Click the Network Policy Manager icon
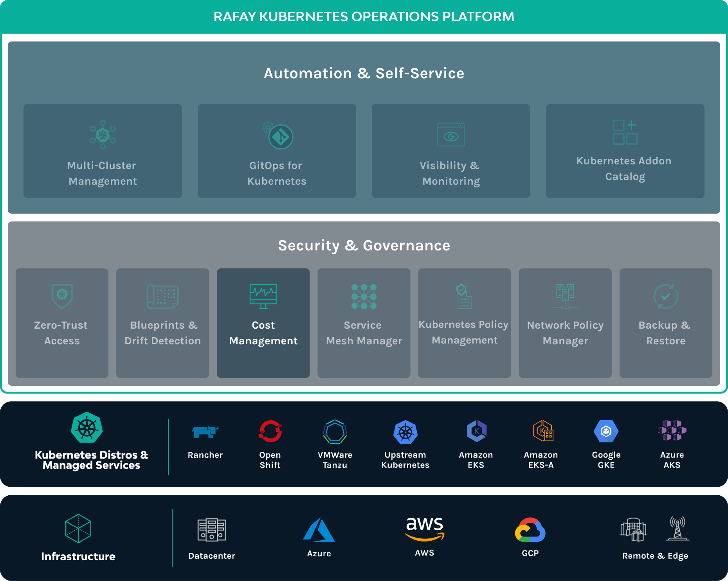 pyautogui.click(x=565, y=296)
